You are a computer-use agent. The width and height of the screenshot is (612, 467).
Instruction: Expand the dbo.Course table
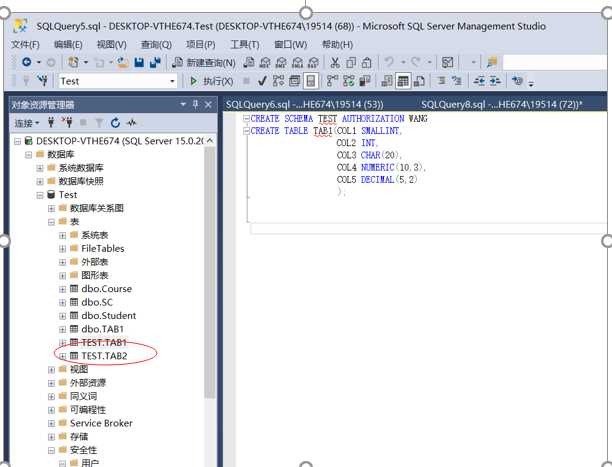point(62,289)
